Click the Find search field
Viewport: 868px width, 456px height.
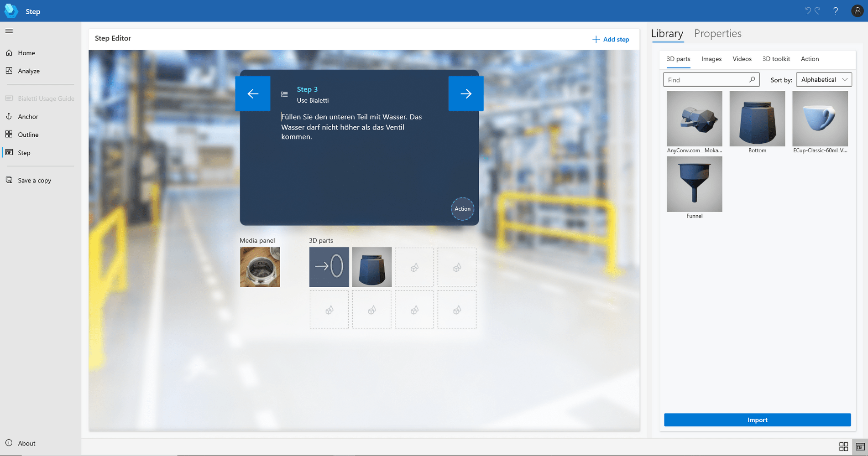coord(706,80)
